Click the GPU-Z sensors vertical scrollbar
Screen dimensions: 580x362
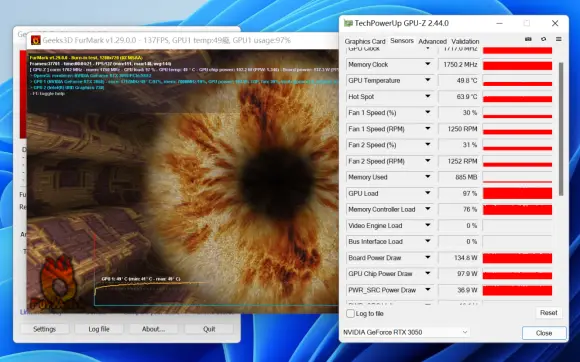pyautogui.click(x=561, y=129)
